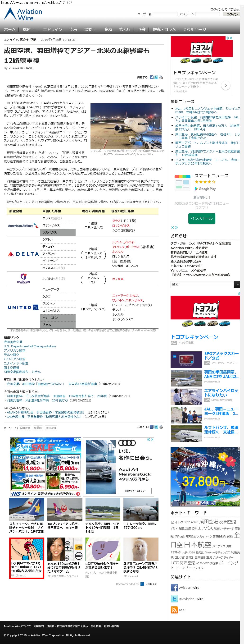Click the LOGLY recommendation logo
The width and height of the screenshot is (244, 644).
point(149,584)
